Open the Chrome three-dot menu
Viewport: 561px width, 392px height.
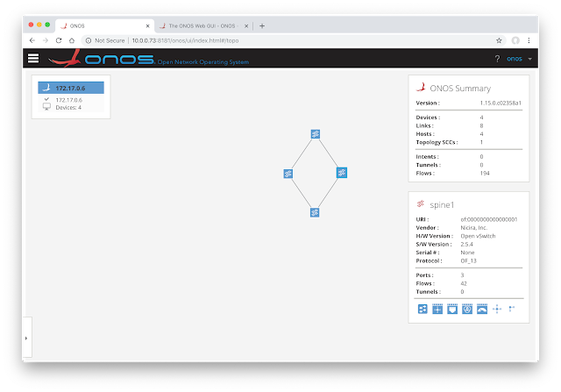529,40
